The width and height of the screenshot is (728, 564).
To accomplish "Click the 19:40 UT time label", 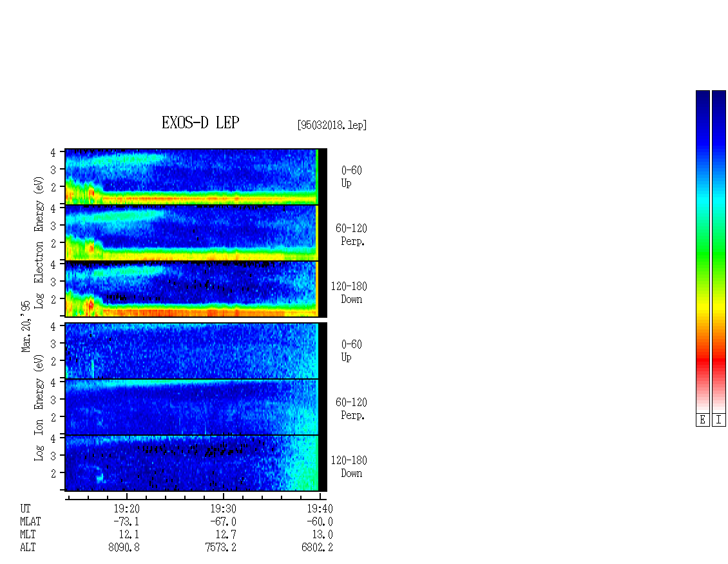I will 320,509.
